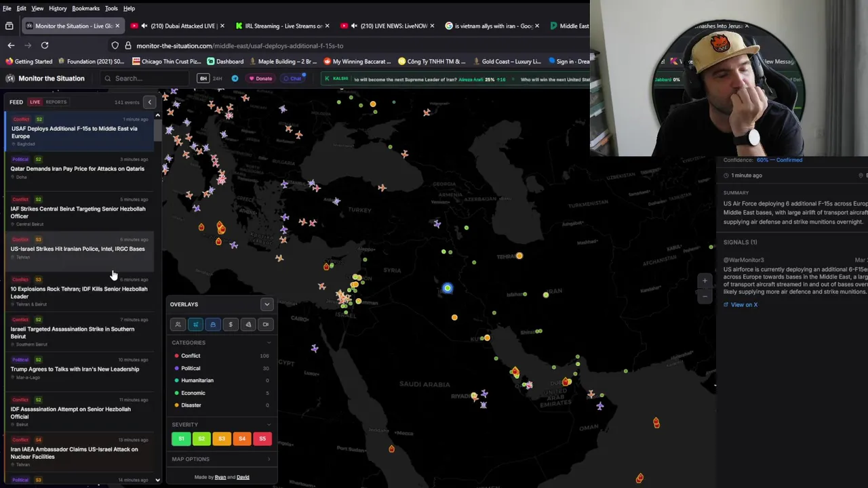Screen dimensions: 868x488
Task: Open the Tools menu
Action: pos(111,8)
